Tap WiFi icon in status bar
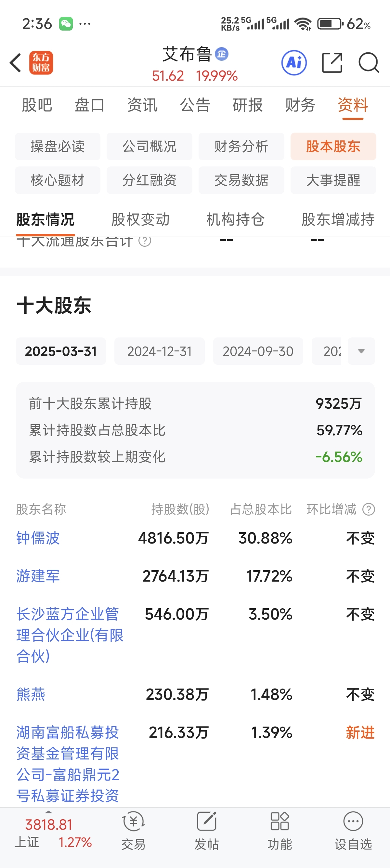This screenshot has height=868, width=390. pos(303,24)
